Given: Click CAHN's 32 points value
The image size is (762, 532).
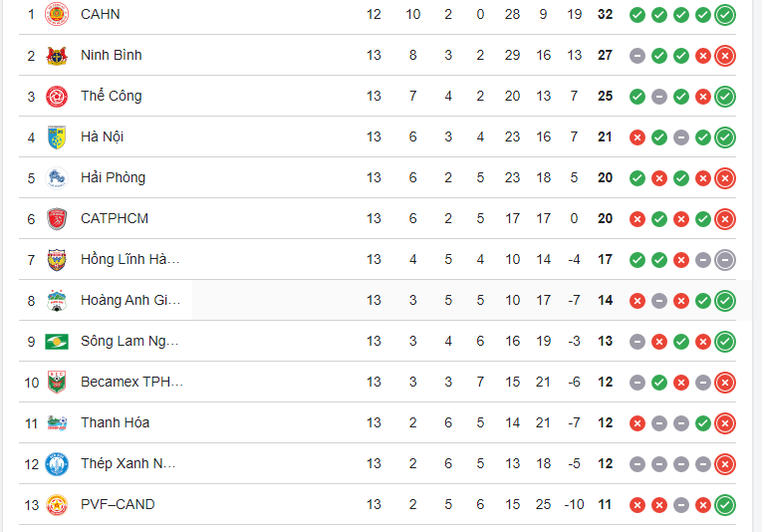Looking at the screenshot, I should tap(605, 14).
